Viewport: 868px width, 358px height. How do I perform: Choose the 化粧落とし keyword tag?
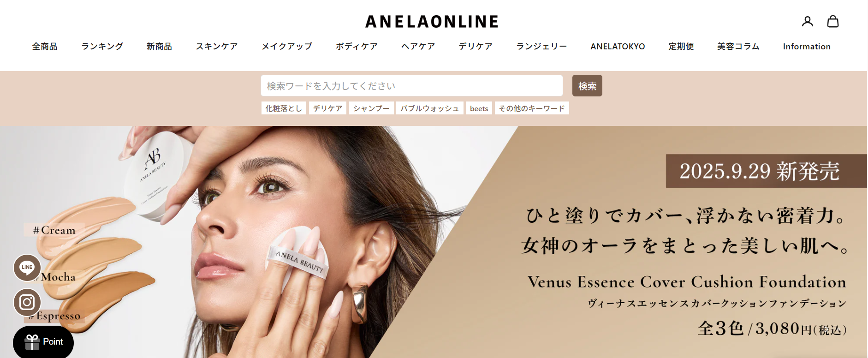tap(284, 108)
